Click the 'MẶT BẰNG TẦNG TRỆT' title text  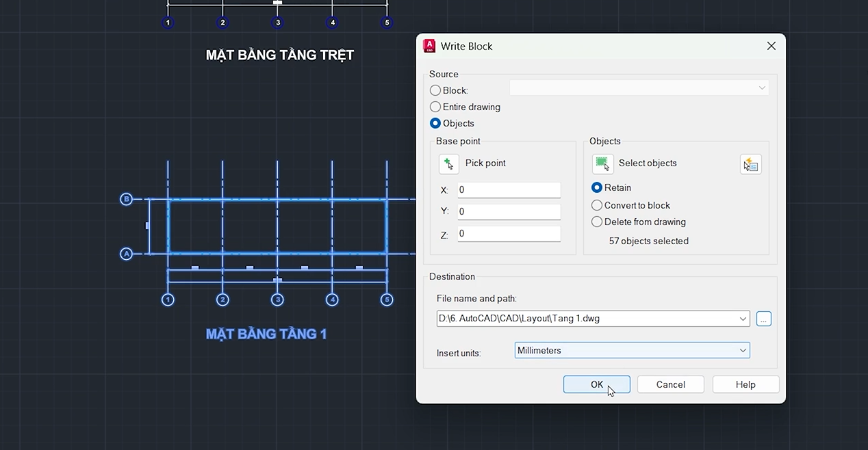click(280, 55)
